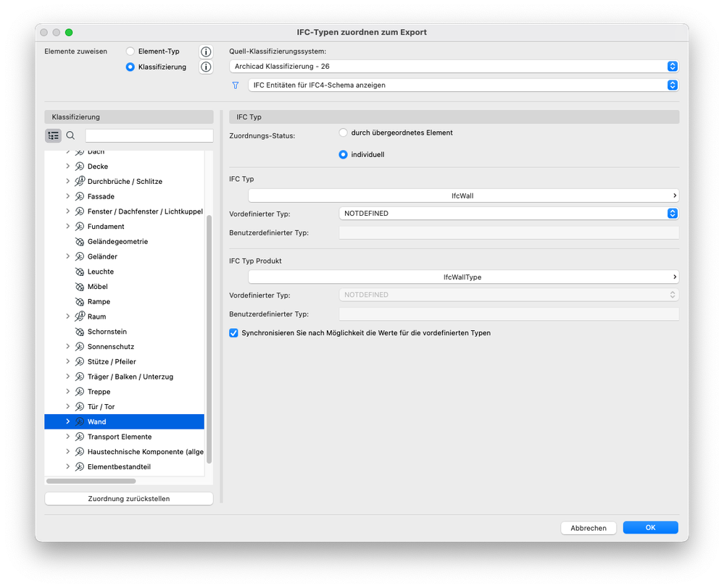Click the Abbrechen button
724x588 pixels.
click(x=588, y=528)
